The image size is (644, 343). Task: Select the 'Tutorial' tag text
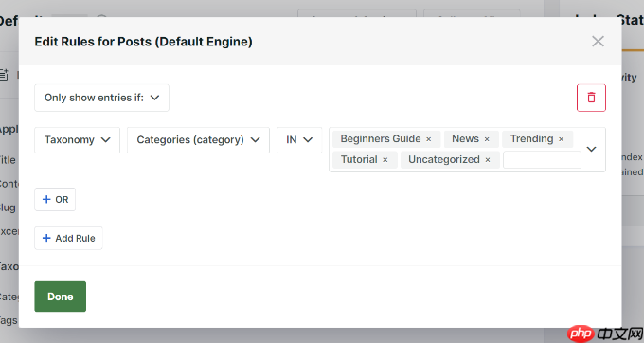[359, 159]
